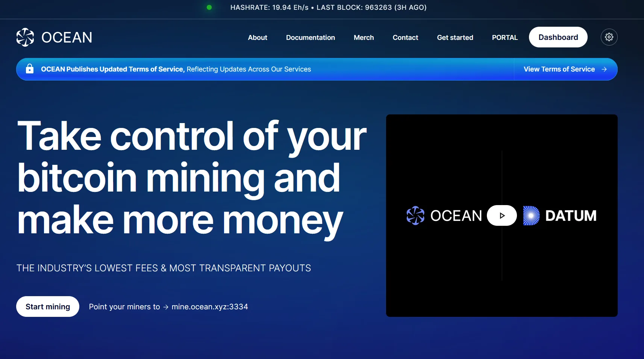View Terms of Service
The height and width of the screenshot is (359, 644).
point(559,69)
